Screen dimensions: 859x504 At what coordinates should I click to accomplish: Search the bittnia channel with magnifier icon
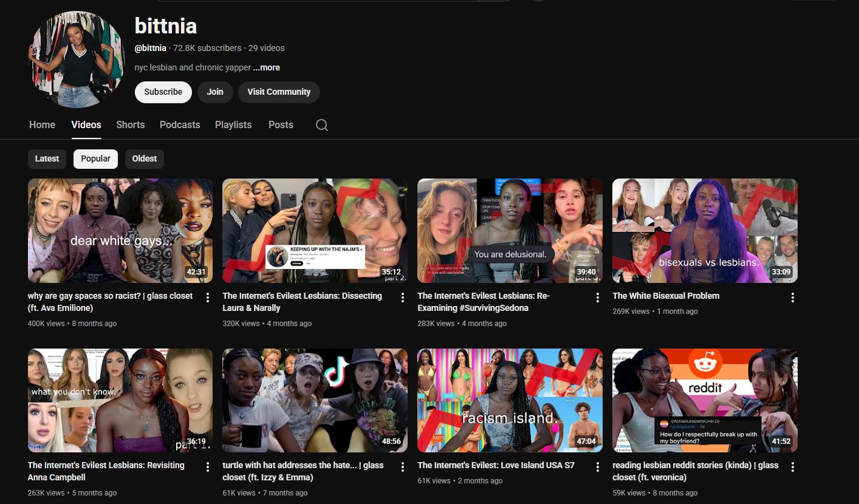pyautogui.click(x=322, y=125)
